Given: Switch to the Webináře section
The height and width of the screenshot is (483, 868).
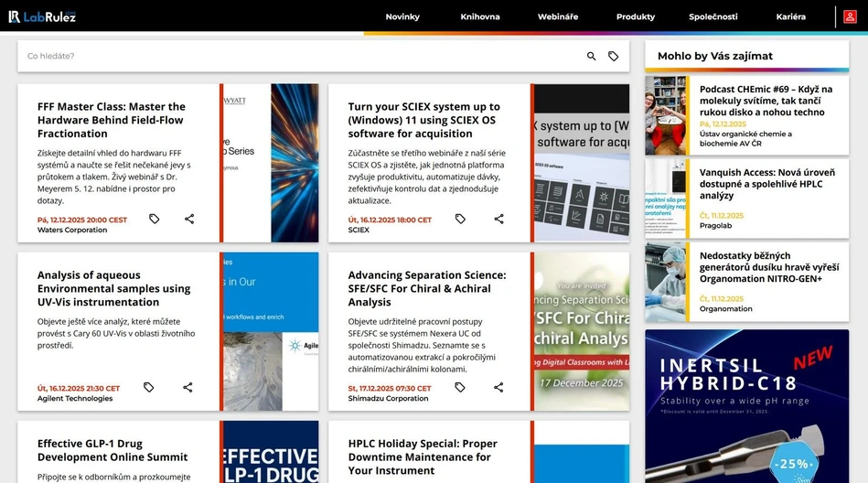Looking at the screenshot, I should coord(558,16).
